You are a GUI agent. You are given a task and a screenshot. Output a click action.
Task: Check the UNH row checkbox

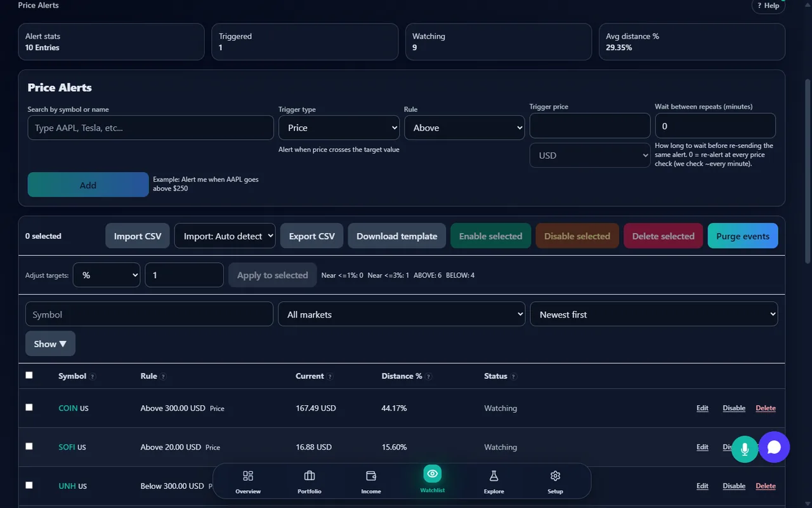coord(29,485)
